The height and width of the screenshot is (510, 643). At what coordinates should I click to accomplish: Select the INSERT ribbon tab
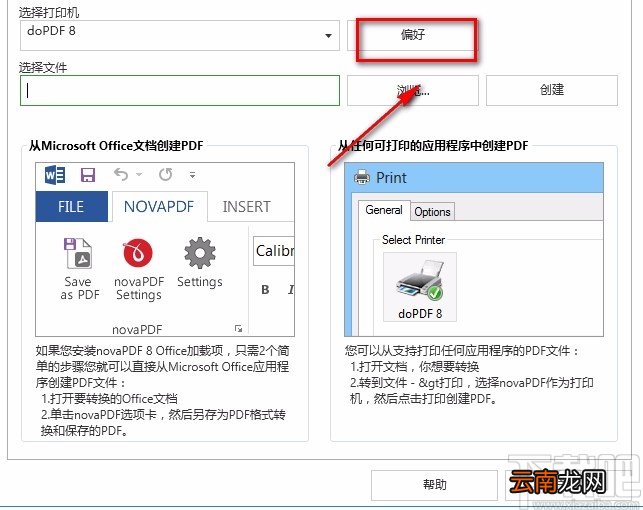click(246, 206)
